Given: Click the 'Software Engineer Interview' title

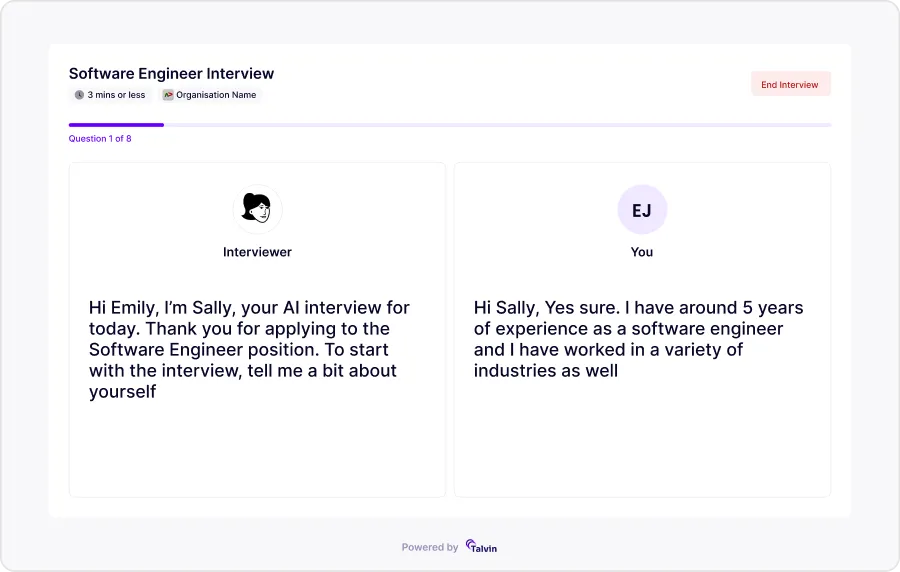Looking at the screenshot, I should click(171, 74).
